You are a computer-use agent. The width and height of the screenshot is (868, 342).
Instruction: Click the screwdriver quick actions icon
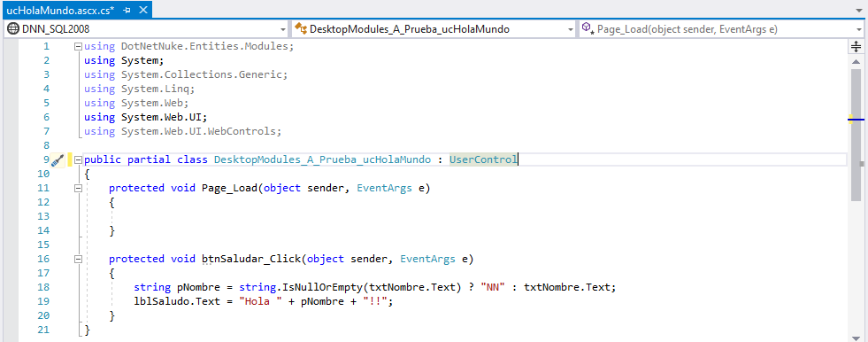coord(58,160)
